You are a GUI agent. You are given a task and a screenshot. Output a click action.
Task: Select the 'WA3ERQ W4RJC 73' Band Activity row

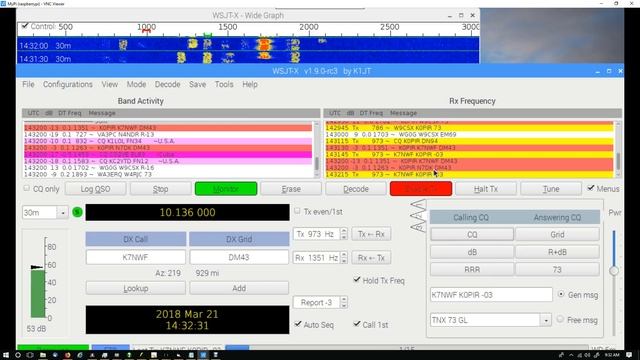pyautogui.click(x=168, y=174)
